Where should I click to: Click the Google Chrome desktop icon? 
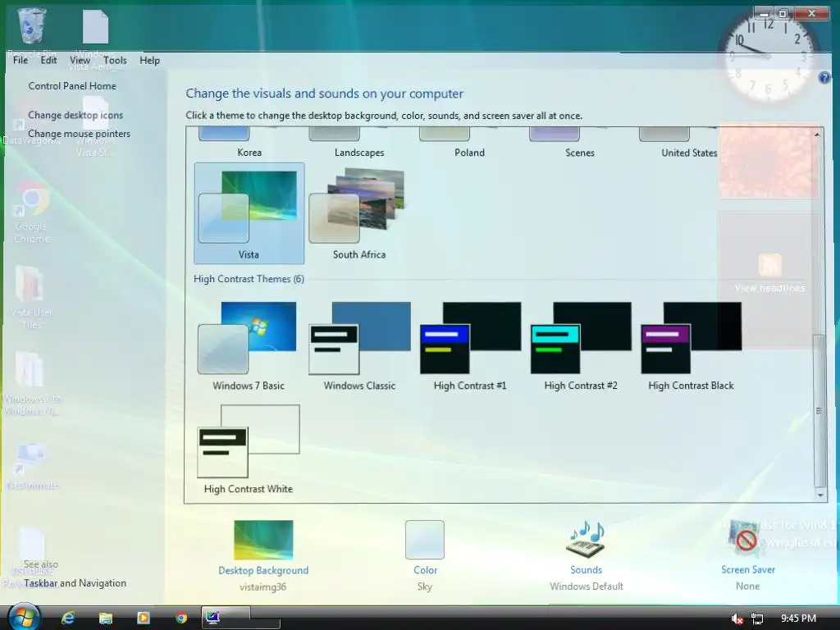pos(32,212)
